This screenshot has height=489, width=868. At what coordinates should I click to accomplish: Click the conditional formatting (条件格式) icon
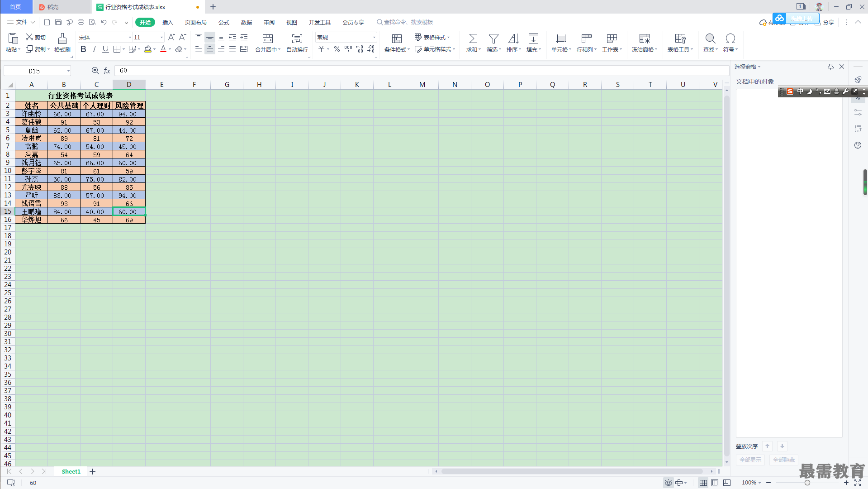click(397, 38)
